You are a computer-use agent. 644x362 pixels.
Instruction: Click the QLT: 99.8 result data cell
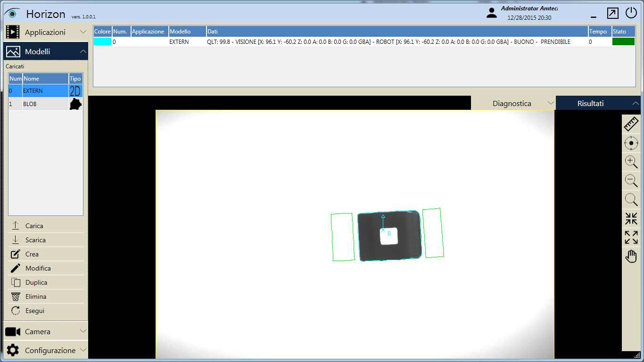(396, 42)
